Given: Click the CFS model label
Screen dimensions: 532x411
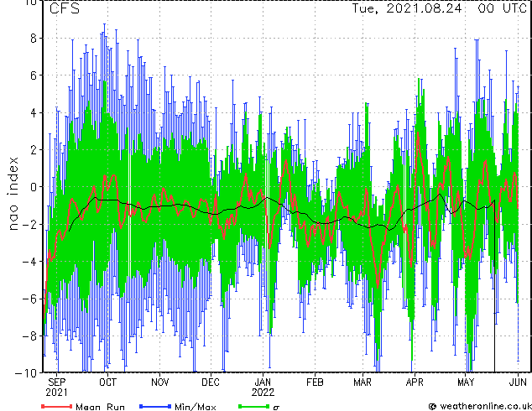Looking at the screenshot, I should 65,8.
